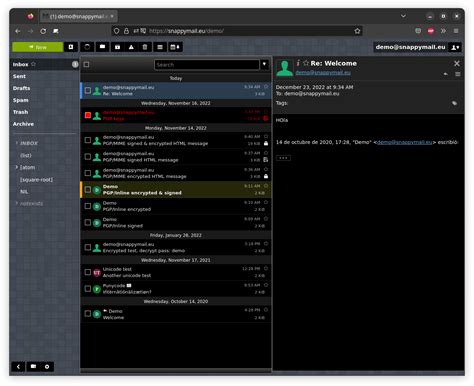The height and width of the screenshot is (386, 474).
Task: Uncheck the red checkbox of Wednesday November 16 message
Action: point(88,115)
